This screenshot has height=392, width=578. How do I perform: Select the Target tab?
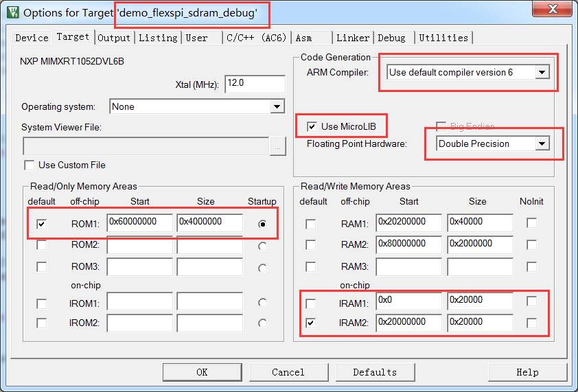tap(73, 37)
